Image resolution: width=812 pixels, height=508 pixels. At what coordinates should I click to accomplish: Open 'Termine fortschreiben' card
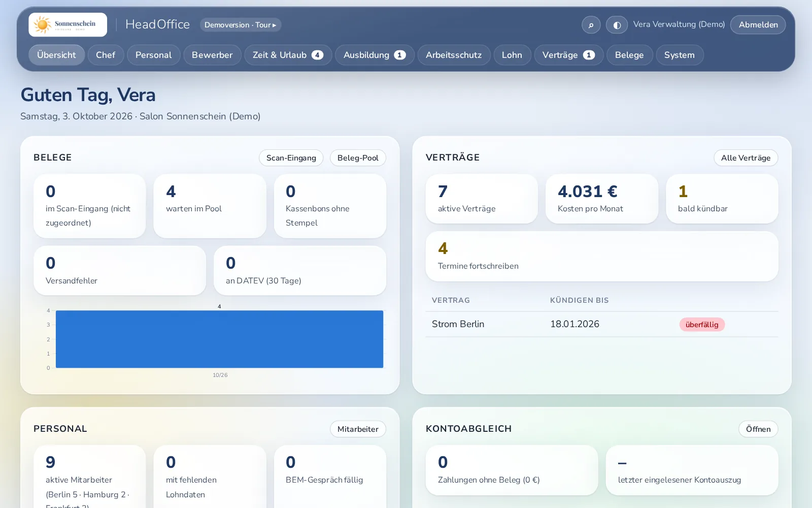point(602,257)
